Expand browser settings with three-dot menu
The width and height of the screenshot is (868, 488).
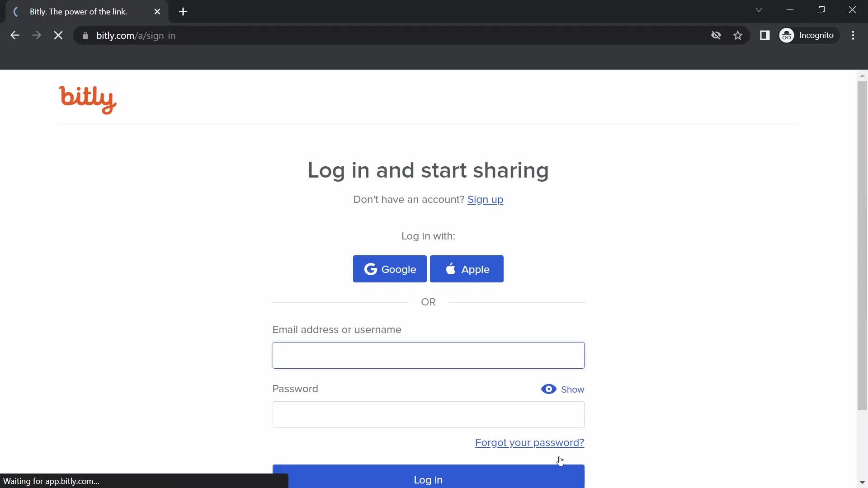pos(855,36)
